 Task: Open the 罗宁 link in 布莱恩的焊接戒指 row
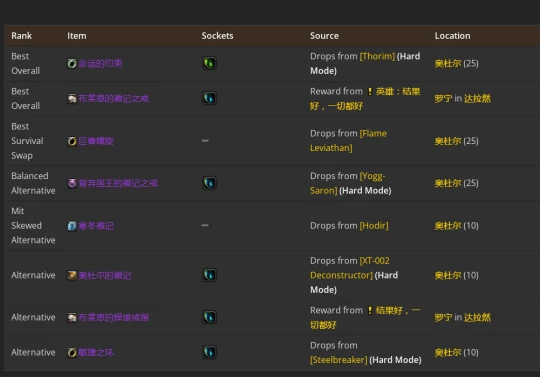coord(443,317)
